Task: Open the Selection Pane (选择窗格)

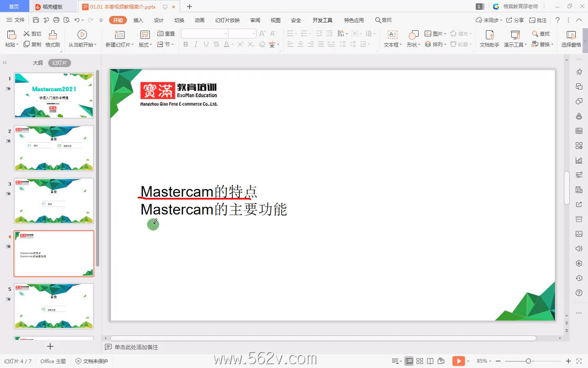Action: pos(571,39)
